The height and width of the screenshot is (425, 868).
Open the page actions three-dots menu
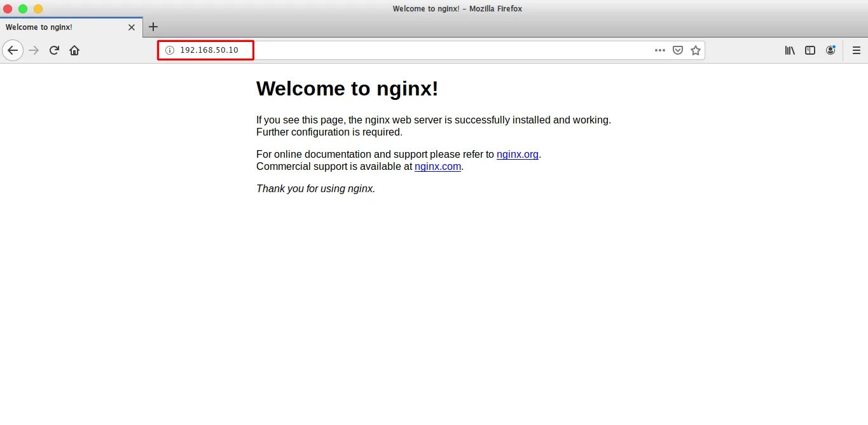tap(660, 50)
